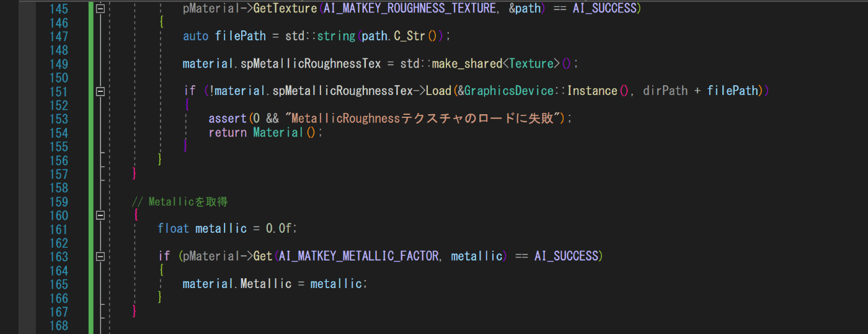Click AI_MATKEY_METALLIC_FACTOR in the code
Screen dimensions: 868x334
[358, 256]
